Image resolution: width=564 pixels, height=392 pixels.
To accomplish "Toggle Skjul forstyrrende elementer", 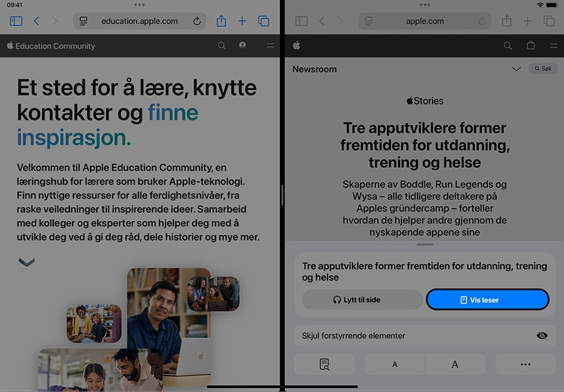I will point(425,335).
